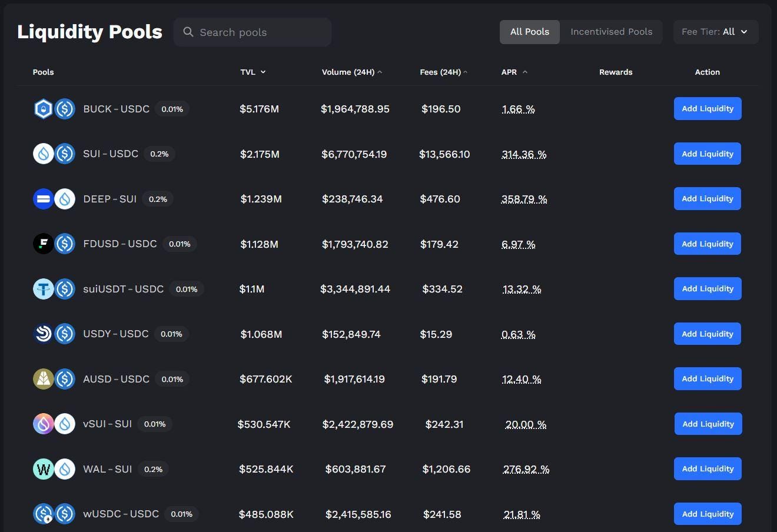Click the USDY-USDC pool name
Viewport: 777px width, 532px height.
[x=115, y=334]
